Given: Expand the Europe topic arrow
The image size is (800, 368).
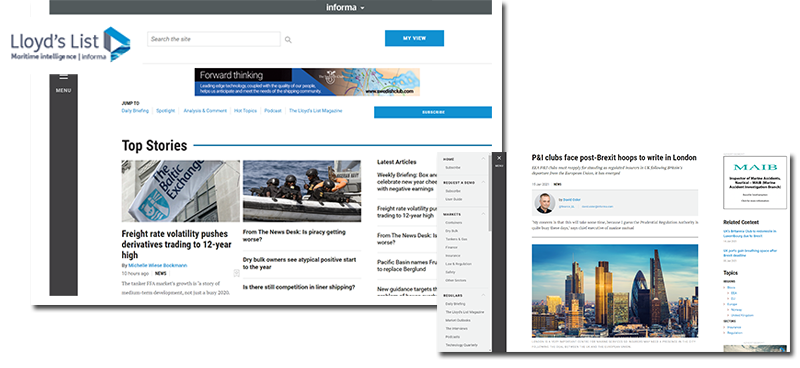Looking at the screenshot, I should pyautogui.click(x=725, y=304).
